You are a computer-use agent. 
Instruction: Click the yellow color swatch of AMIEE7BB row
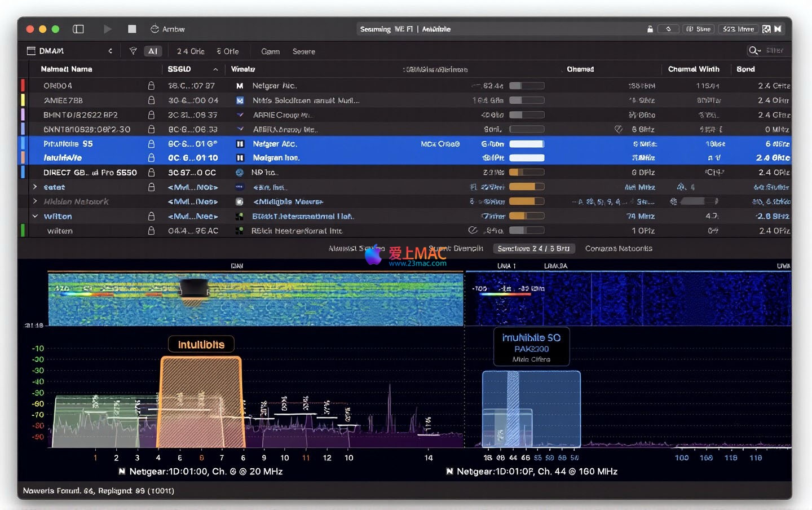(23, 100)
